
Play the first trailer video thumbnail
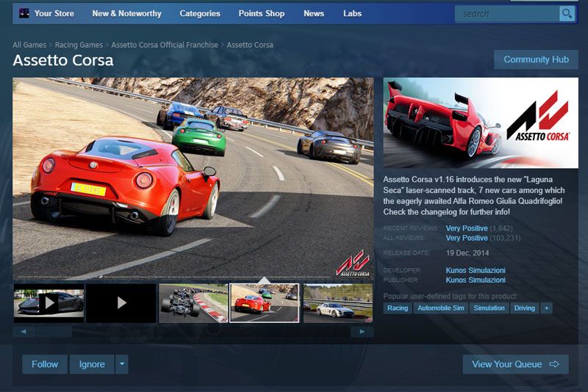(49, 303)
